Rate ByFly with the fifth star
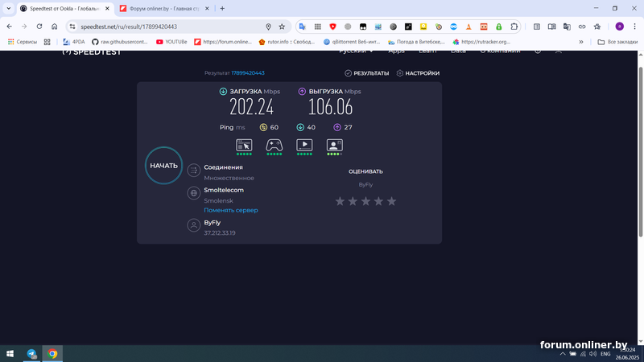This screenshot has height=362, width=644. point(391,201)
